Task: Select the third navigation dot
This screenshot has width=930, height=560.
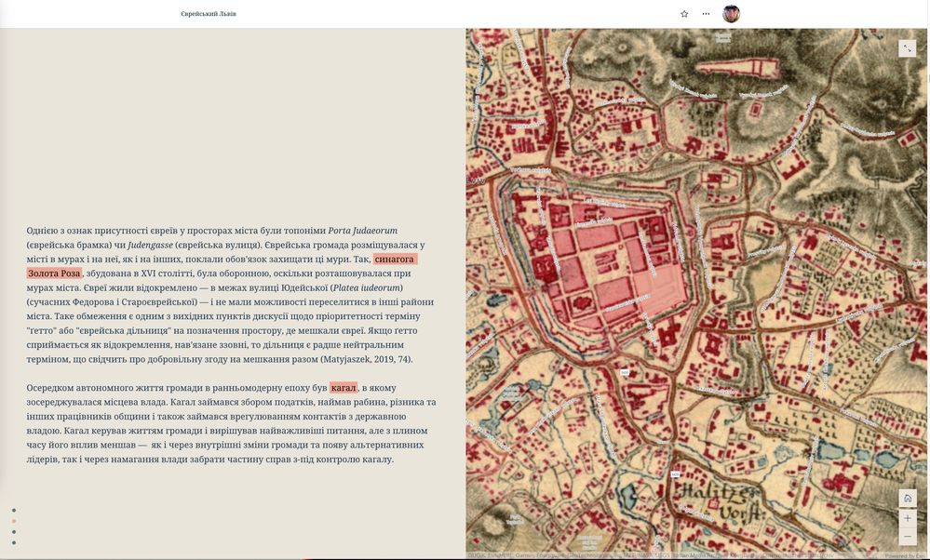Action: (12, 533)
